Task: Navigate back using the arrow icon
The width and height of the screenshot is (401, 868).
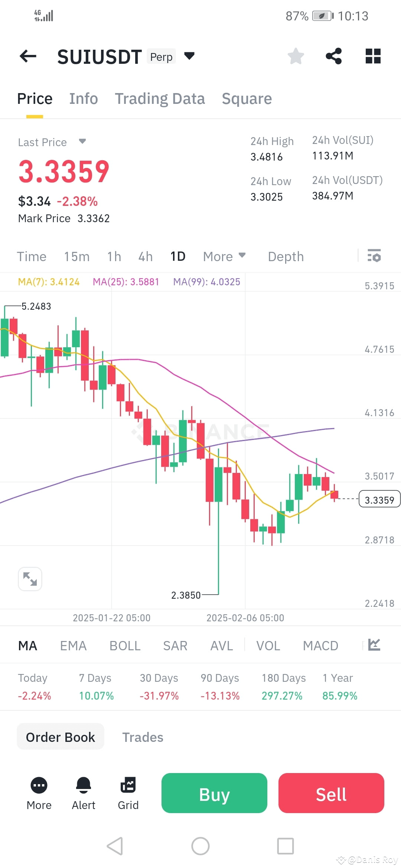Action: click(28, 56)
